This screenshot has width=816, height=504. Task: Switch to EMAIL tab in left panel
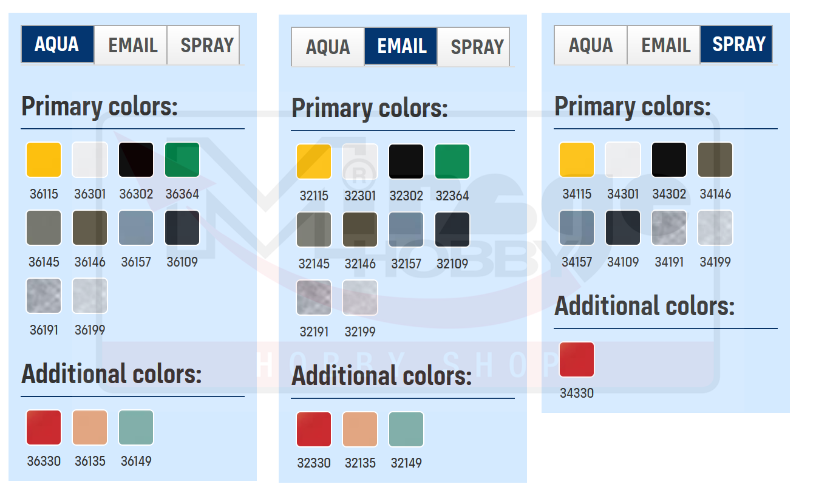(x=132, y=45)
